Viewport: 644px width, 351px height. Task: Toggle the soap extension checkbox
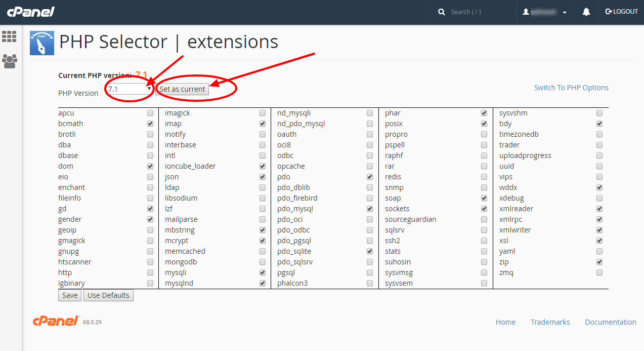[484, 198]
